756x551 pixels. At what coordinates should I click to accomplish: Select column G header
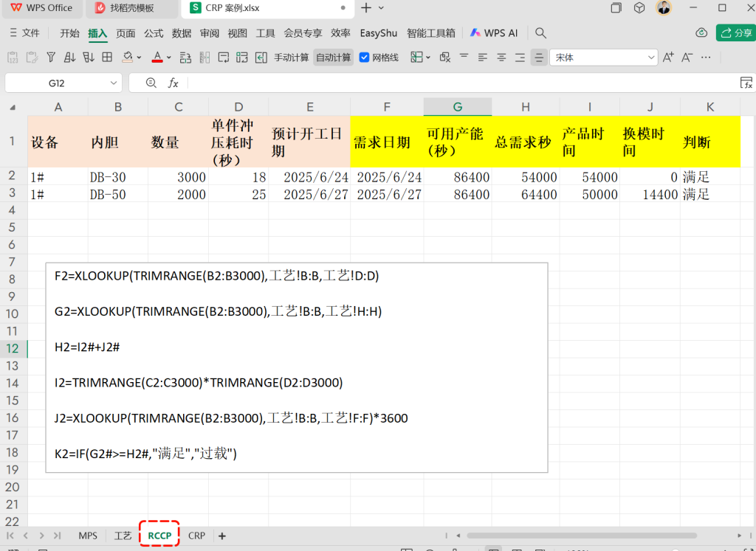(x=458, y=107)
